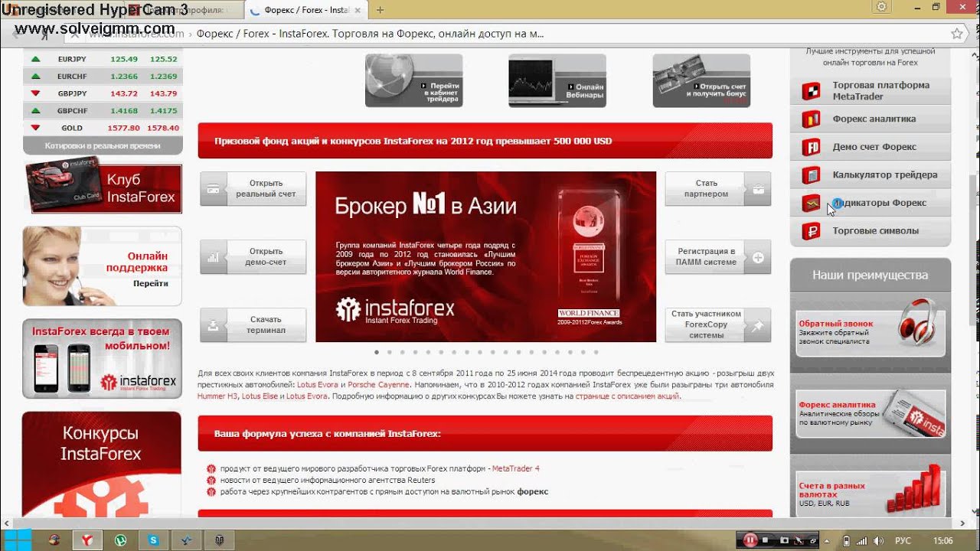Click the plus icon beside Регистрация в ПАММ системе
Image resolution: width=980 pixels, height=551 pixels.
point(758,257)
